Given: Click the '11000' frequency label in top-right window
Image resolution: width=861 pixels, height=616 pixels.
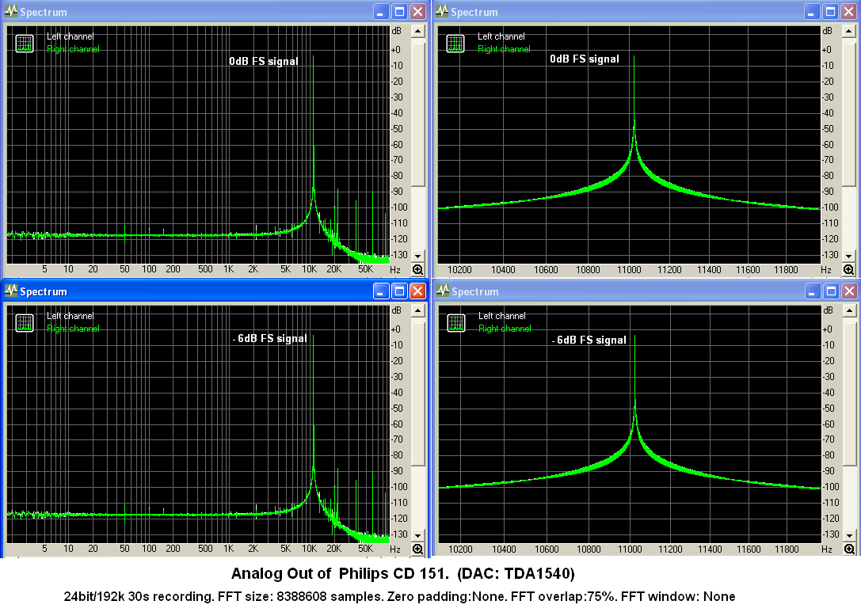Looking at the screenshot, I should pos(629,270).
